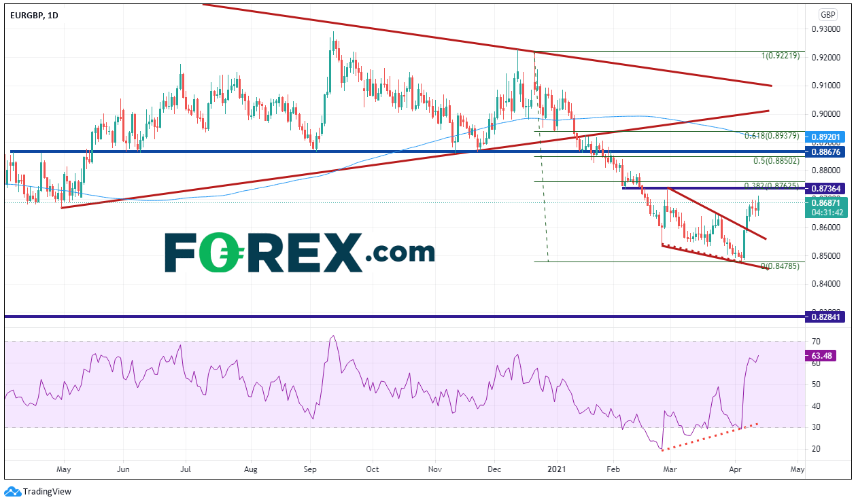
Task: Click the 0.86871 current price tag
Action: 825,202
